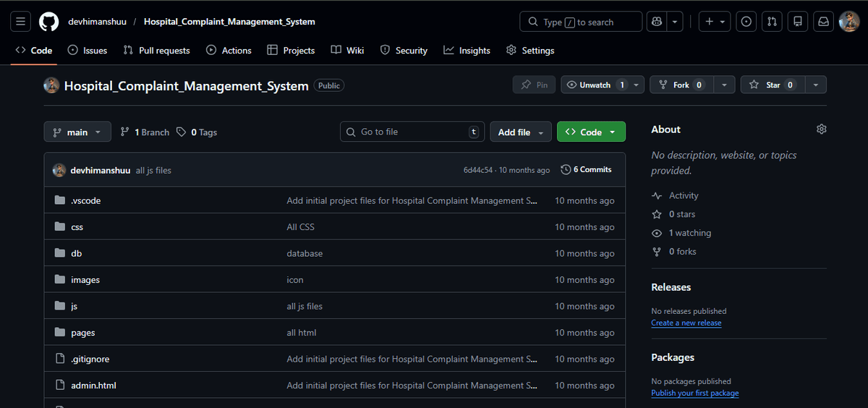Open the .gitignore file
Viewport: 868px width, 408px height.
pyautogui.click(x=90, y=359)
